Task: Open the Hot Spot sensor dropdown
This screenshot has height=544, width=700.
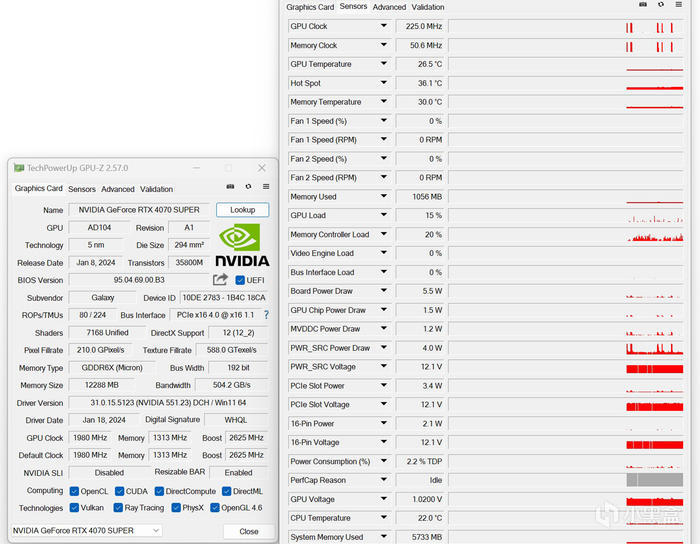Action: 383,83
